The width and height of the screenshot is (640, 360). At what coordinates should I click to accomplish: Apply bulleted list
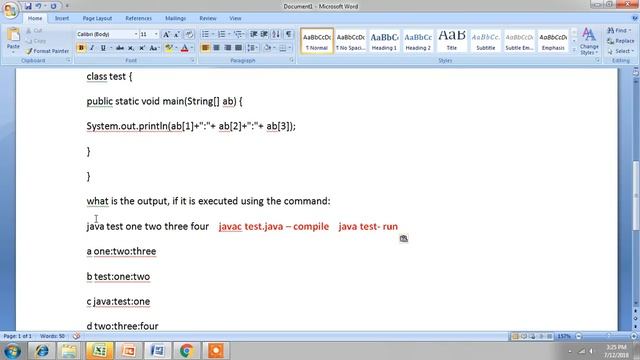(205, 34)
